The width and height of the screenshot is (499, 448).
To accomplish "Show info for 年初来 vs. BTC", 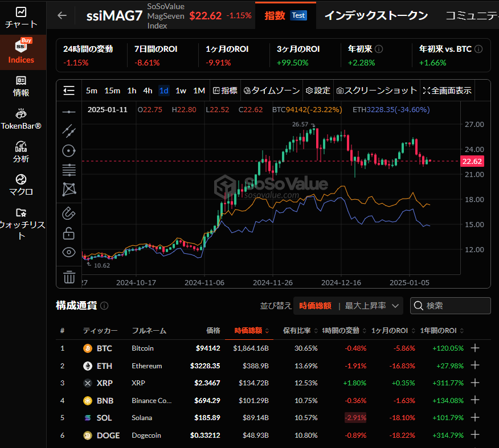I will 478,49.
